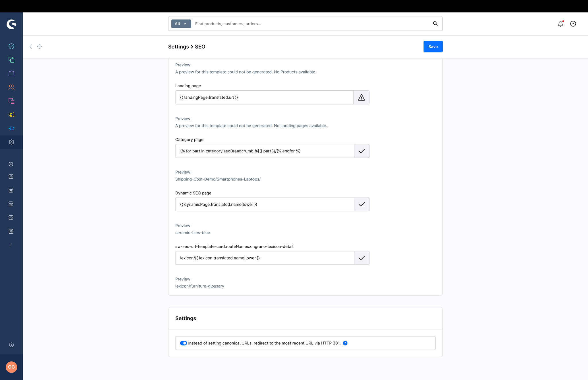Open the Content sidebar icon

click(11, 101)
